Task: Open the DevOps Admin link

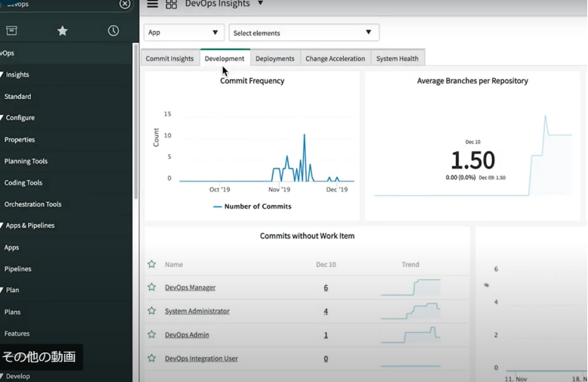Action: click(187, 334)
